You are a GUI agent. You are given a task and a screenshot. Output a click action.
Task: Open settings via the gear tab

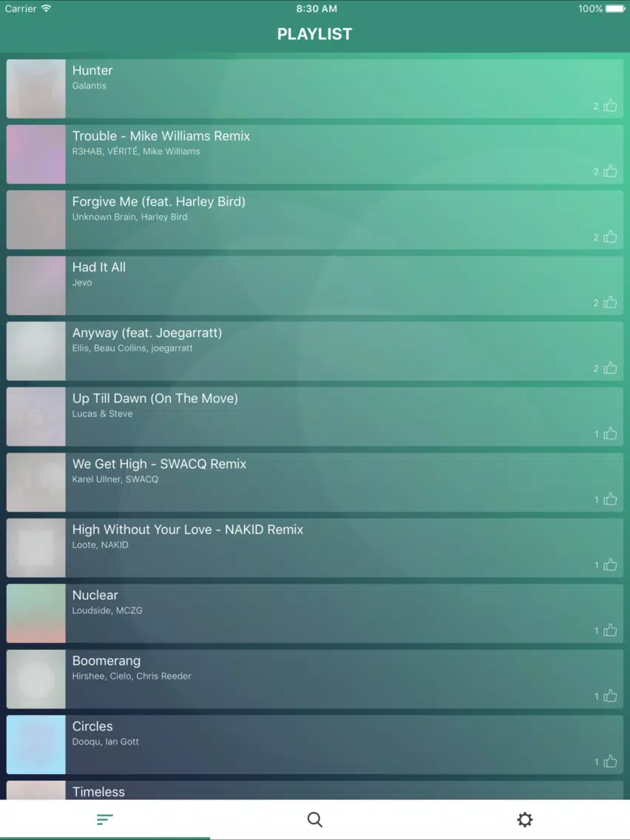pyautogui.click(x=525, y=819)
